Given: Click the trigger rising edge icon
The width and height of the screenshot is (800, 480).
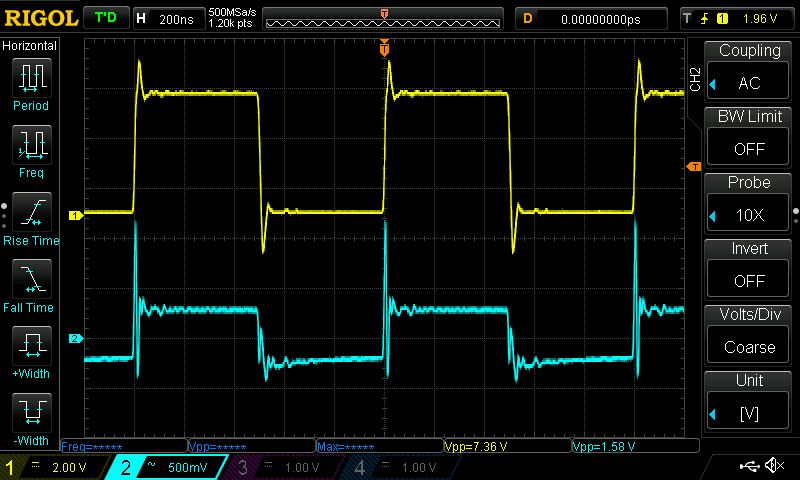Looking at the screenshot, I should (704, 19).
